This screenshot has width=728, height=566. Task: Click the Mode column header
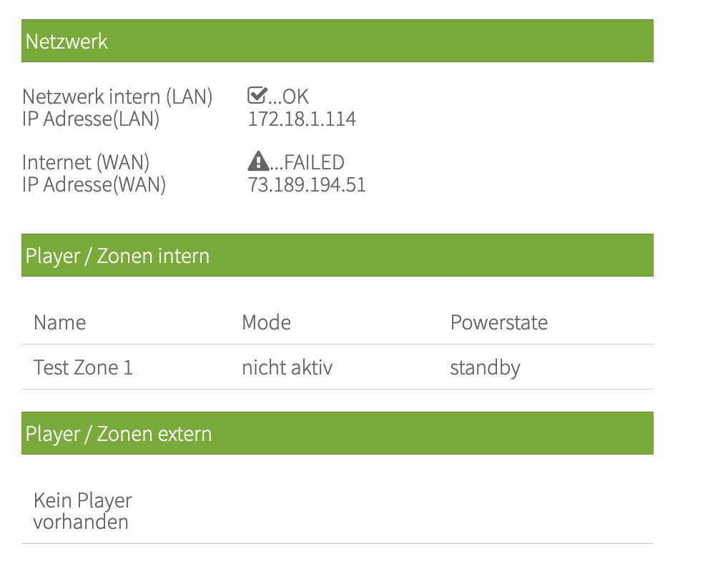pos(266,322)
